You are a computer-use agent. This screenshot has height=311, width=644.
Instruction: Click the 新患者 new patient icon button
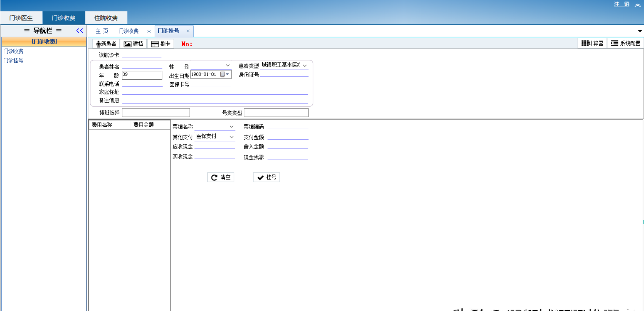(x=106, y=44)
